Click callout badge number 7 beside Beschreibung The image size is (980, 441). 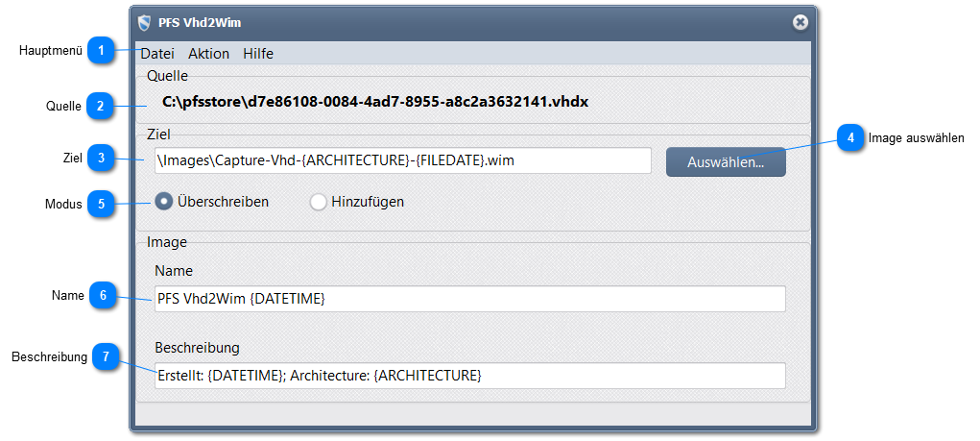107,357
